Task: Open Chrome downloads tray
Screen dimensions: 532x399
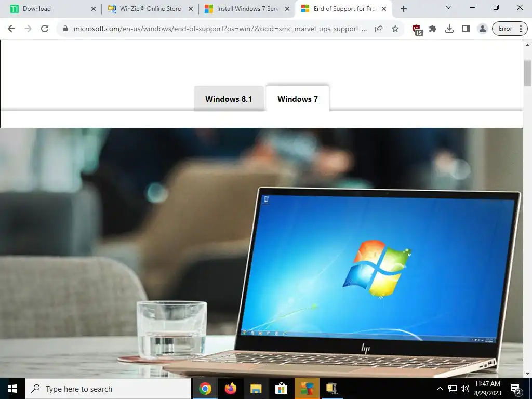Action: click(x=449, y=29)
